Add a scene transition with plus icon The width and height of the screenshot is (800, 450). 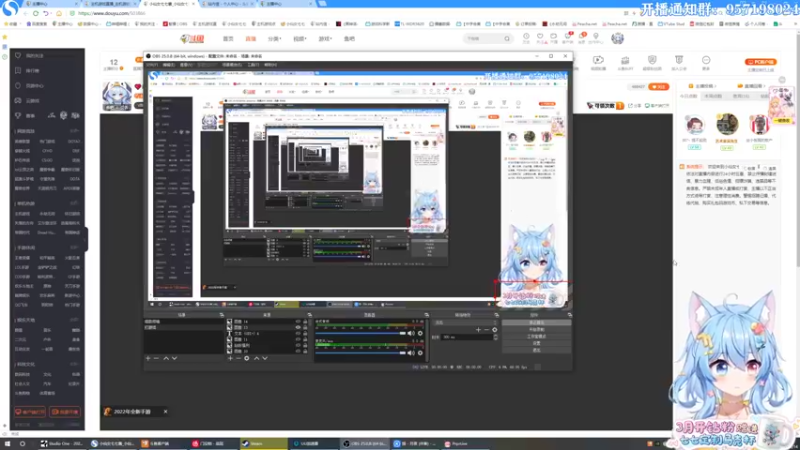tap(478, 330)
